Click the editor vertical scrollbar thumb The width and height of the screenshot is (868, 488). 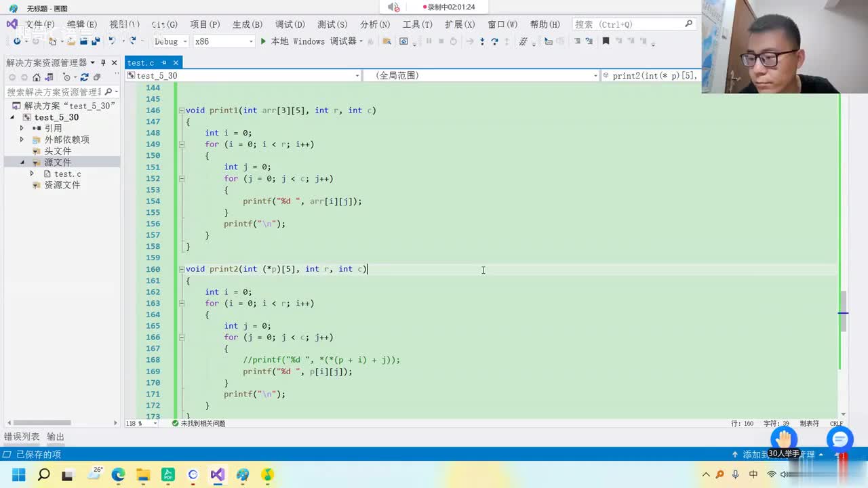[x=843, y=312]
